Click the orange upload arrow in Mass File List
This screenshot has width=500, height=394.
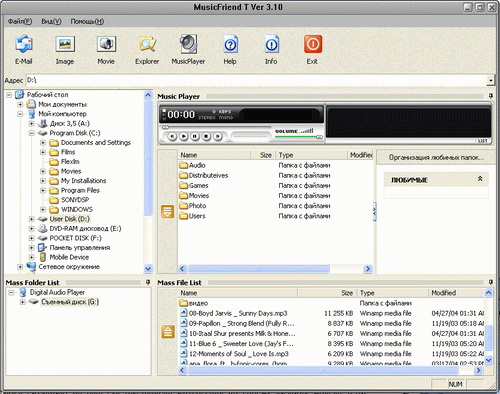(168, 332)
